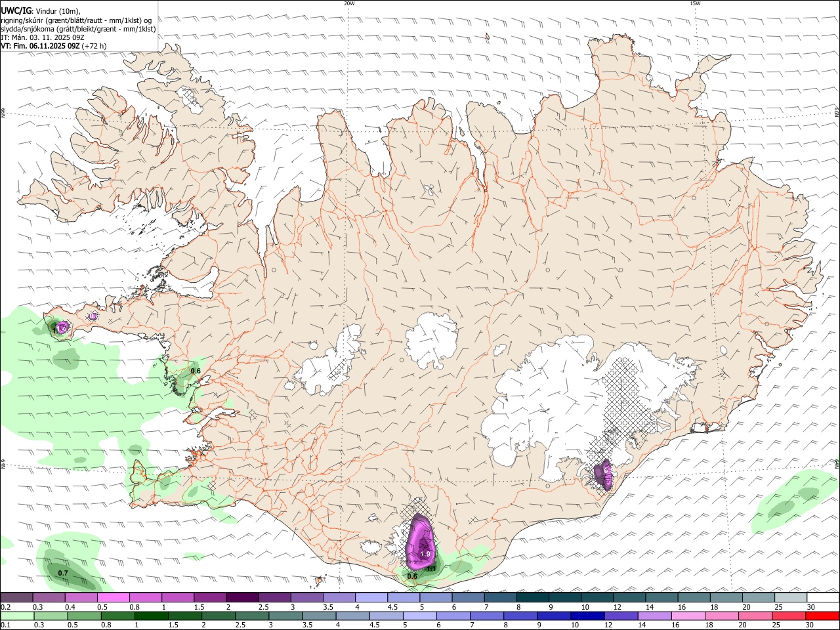Image resolution: width=840 pixels, height=630 pixels.
Task: Choose the bright red 30 mm rain swatch
Action: pos(823,616)
